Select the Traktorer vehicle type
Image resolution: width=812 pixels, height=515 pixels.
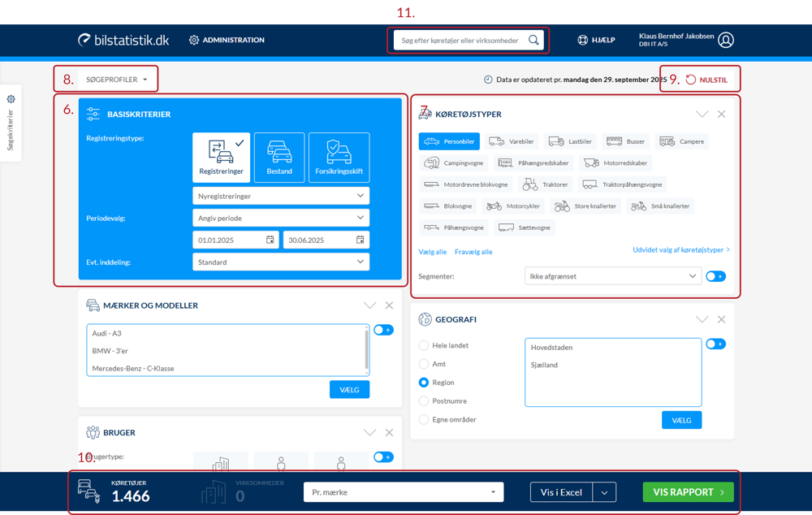pyautogui.click(x=546, y=184)
